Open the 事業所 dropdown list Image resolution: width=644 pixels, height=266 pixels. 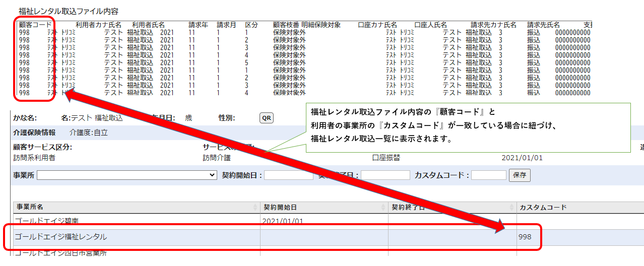click(x=126, y=175)
